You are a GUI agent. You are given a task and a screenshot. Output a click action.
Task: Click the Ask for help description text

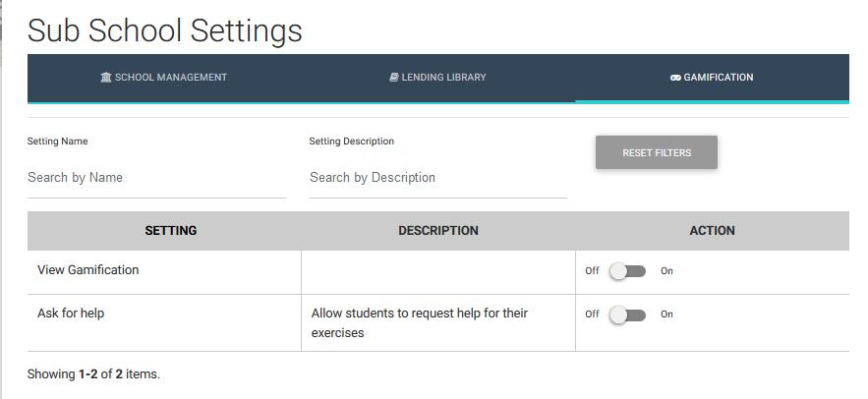(420, 323)
